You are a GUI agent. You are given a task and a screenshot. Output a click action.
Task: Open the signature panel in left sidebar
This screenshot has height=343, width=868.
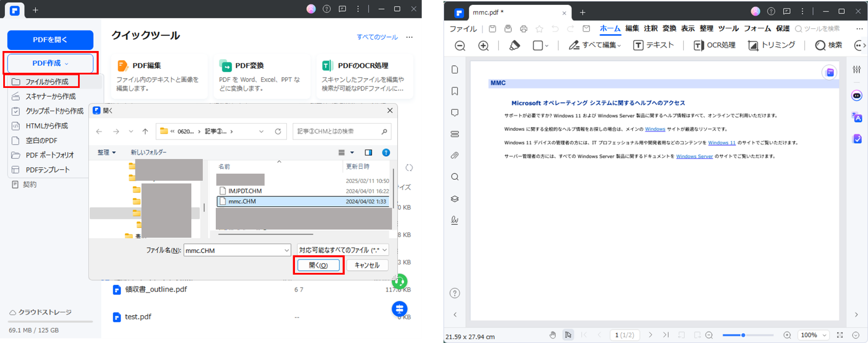(x=455, y=220)
